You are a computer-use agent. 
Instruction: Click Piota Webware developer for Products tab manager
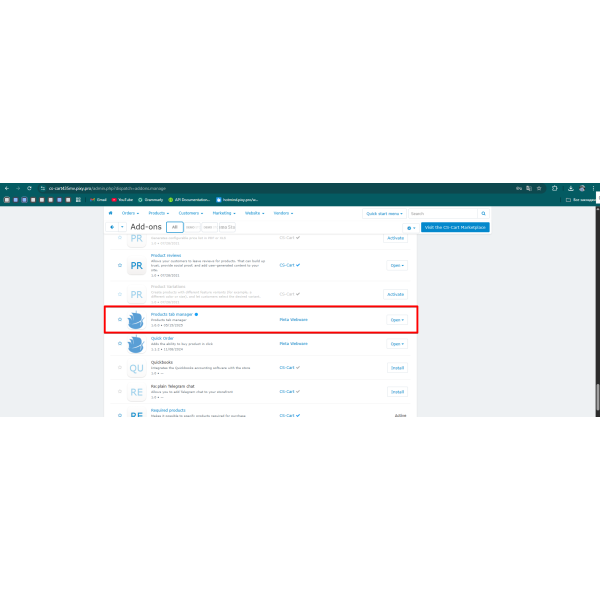coord(293,320)
